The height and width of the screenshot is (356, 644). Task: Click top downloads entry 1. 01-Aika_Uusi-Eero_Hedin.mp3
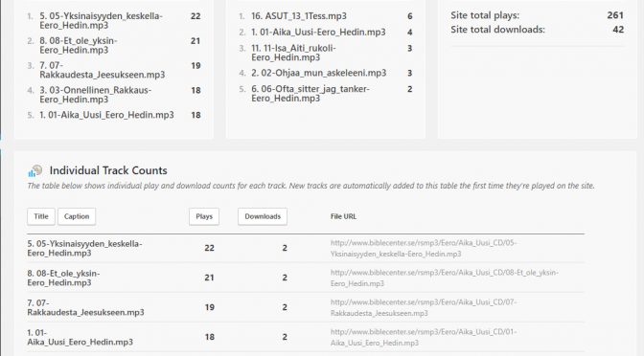tap(319, 32)
